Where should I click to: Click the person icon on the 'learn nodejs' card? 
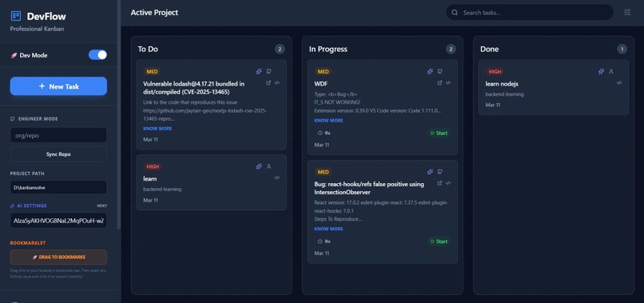coord(611,71)
